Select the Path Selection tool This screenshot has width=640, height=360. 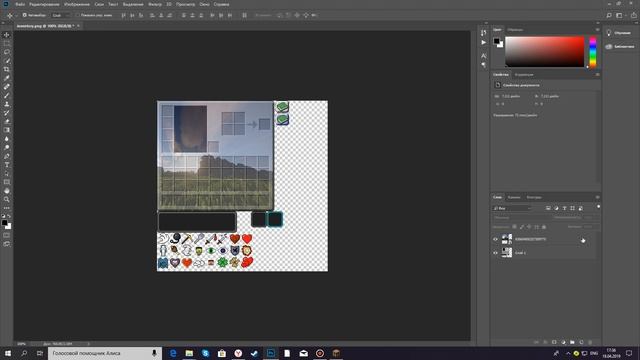[7, 173]
